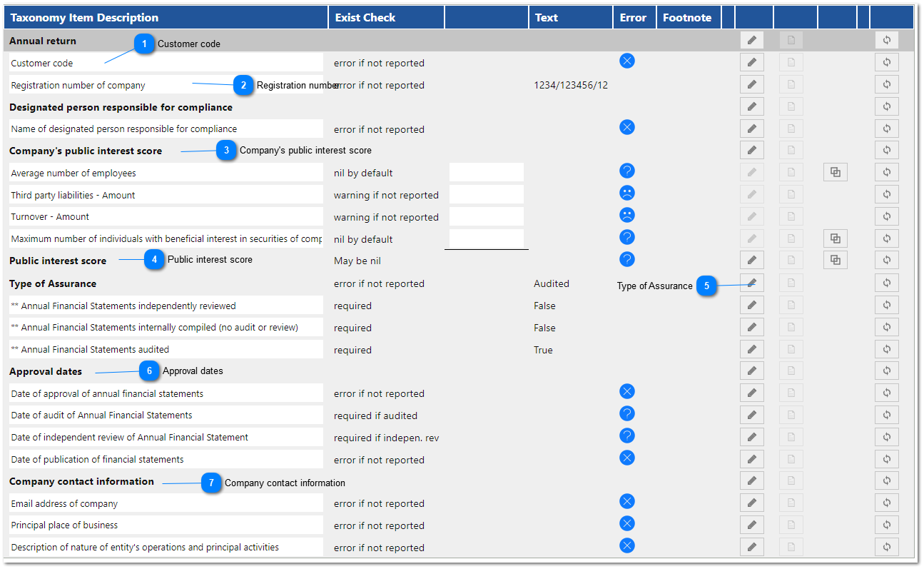Viewport: 924px width, 569px height.
Task: Click Annual Financial Statements independently reviewed cell
Action: tap(165, 306)
